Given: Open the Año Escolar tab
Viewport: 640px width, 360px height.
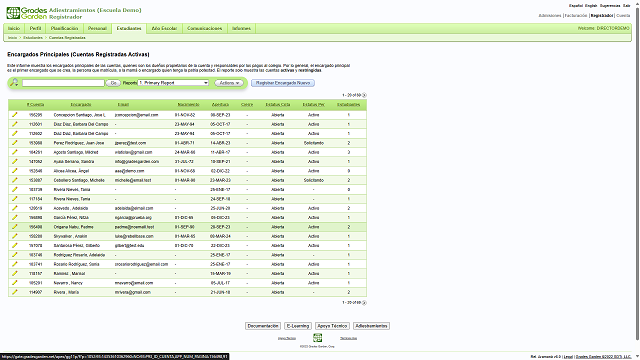Looking at the screenshot, I should coord(164,29).
